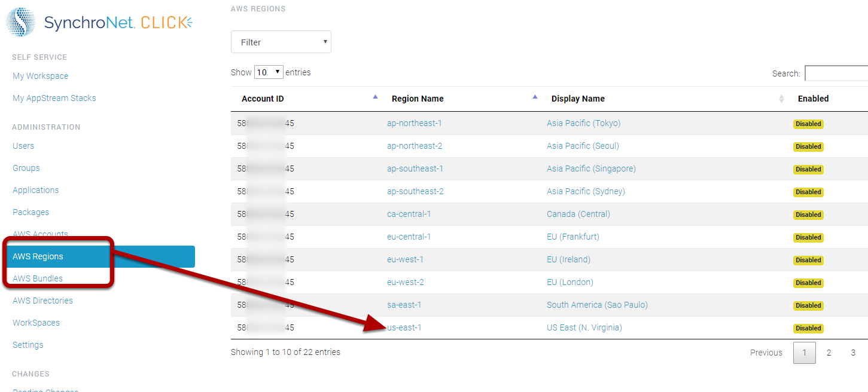This screenshot has width=868, height=392.
Task: Open the ca-central-1 region link
Action: 409,214
